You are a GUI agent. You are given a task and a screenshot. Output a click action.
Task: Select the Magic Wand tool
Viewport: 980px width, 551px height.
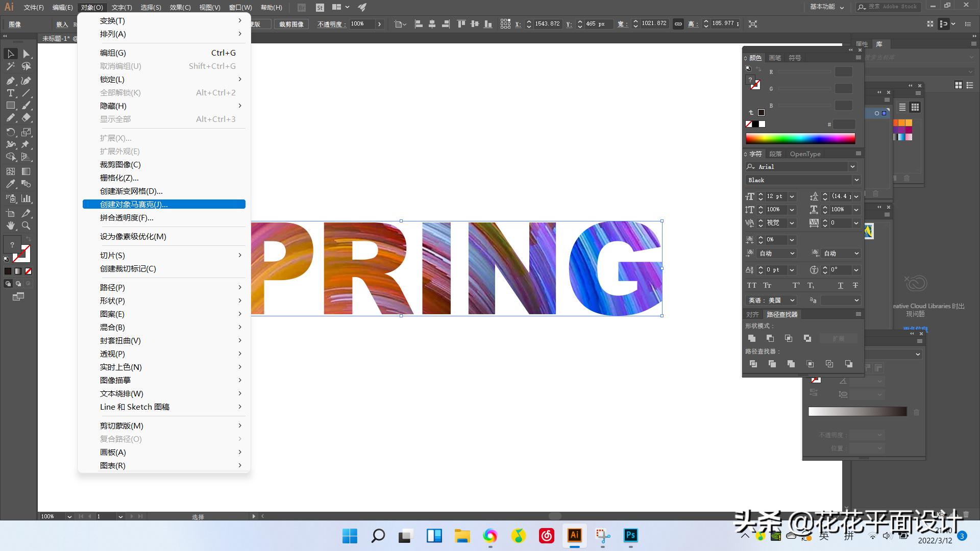(x=10, y=66)
